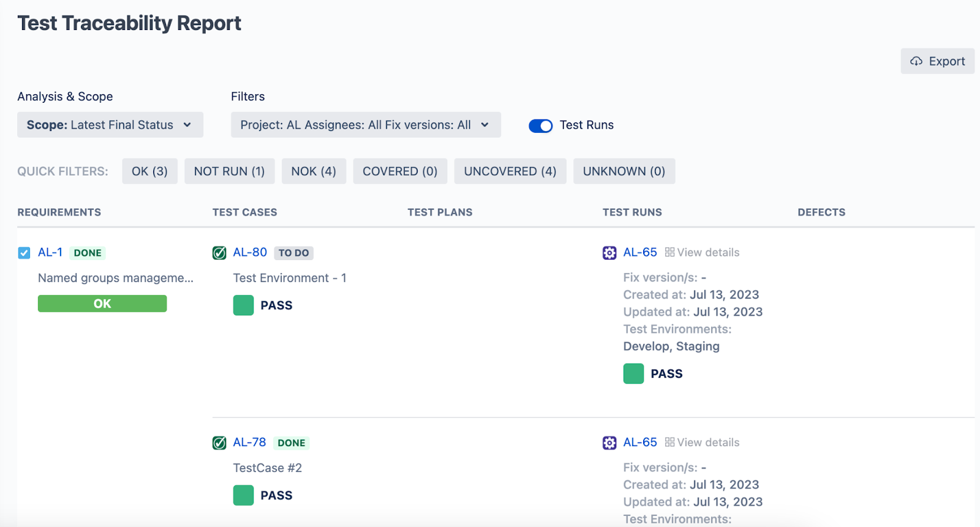The height and width of the screenshot is (527, 980).
Task: Click the AL-1 requirement type icon
Action: click(x=24, y=253)
